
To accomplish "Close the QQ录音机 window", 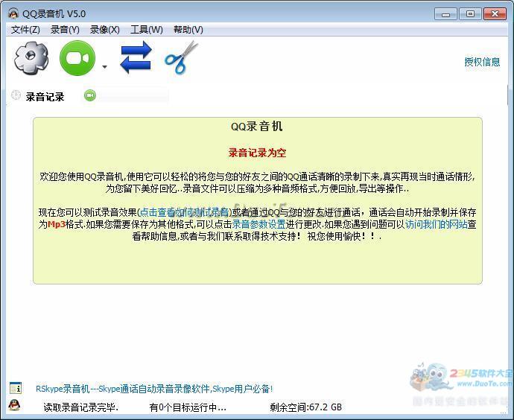I will pyautogui.click(x=495, y=14).
